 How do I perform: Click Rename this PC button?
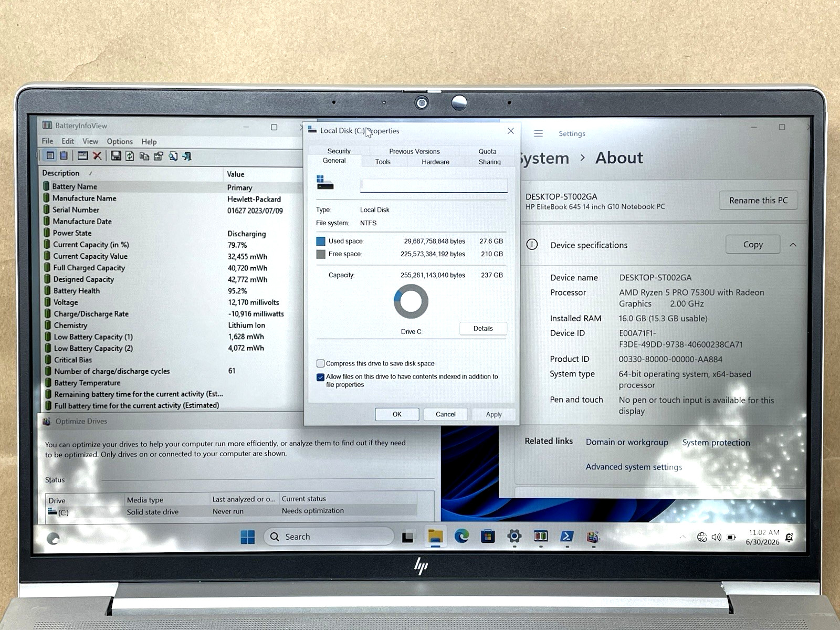tap(758, 200)
